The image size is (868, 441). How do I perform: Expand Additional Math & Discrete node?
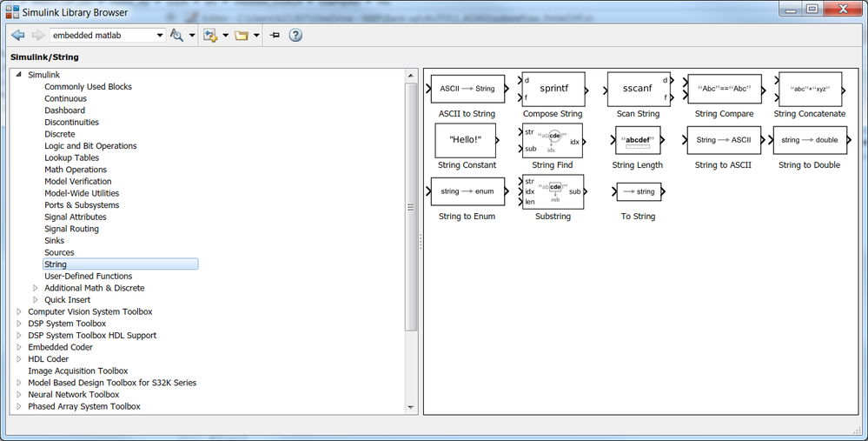pos(36,288)
